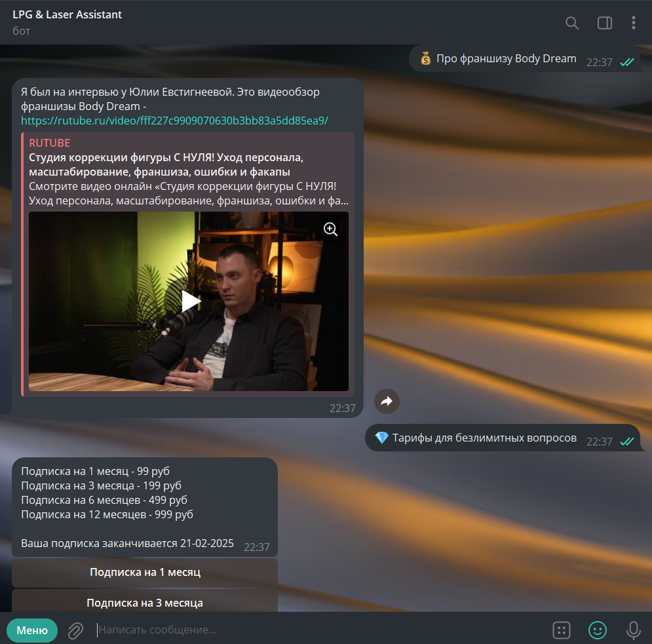This screenshot has width=652, height=644.
Task: Open the three-dot more options menu
Action: click(x=633, y=23)
